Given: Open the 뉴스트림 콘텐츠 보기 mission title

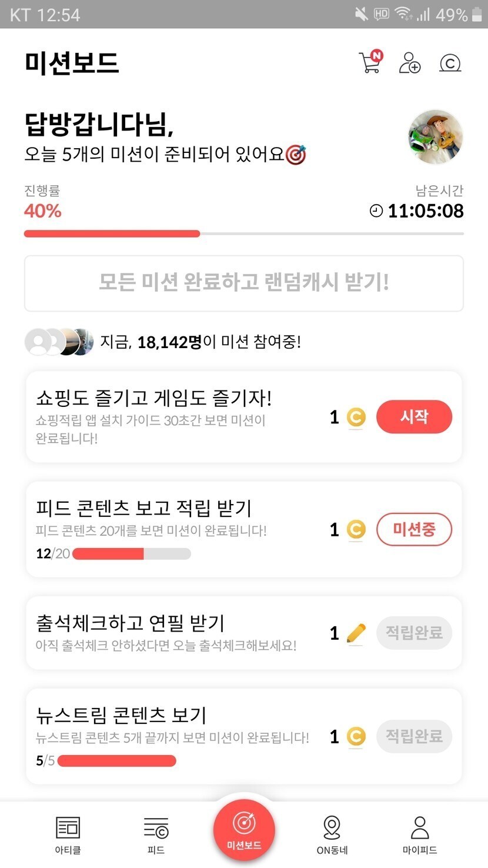Looking at the screenshot, I should (121, 715).
